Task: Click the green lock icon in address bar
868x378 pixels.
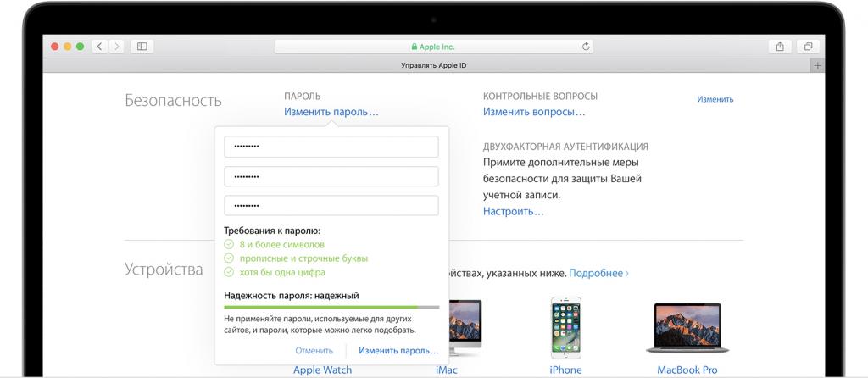Action: pos(414,47)
